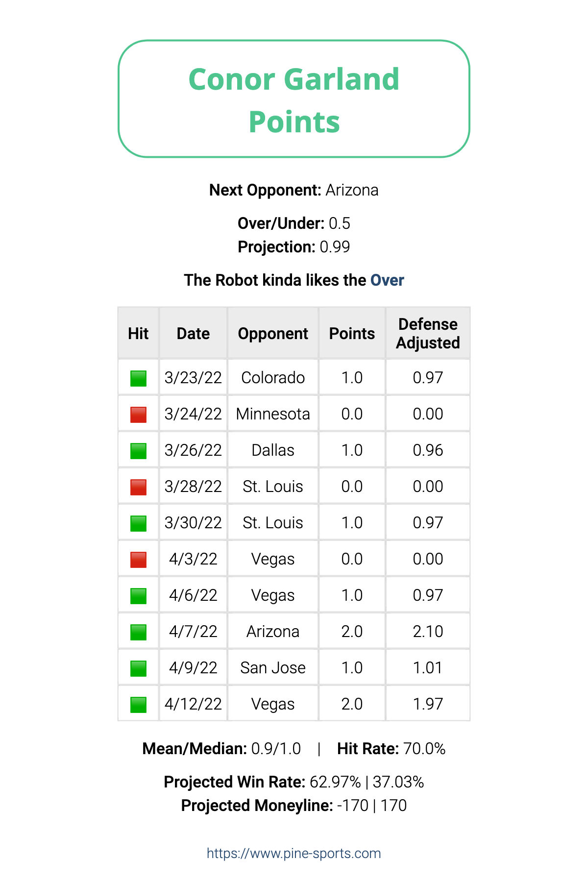This screenshot has height=884, width=588.
Task: Select green square for 3/30/22 St. Louis
Action: coord(138,523)
